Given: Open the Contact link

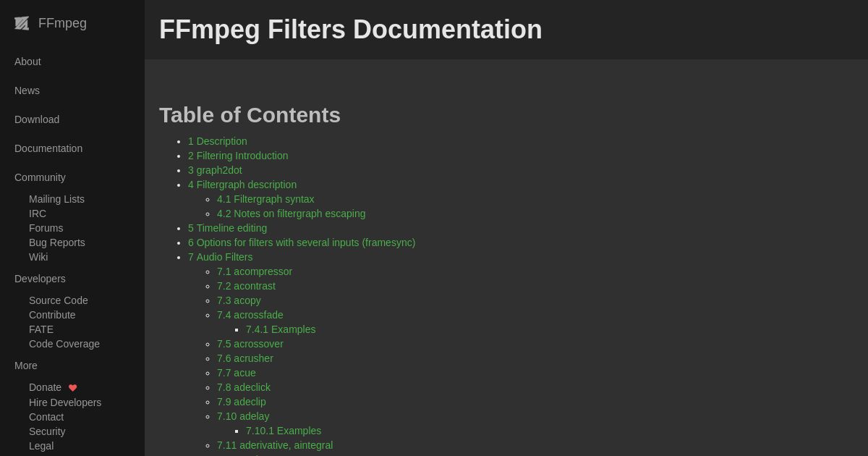Looking at the screenshot, I should click(x=46, y=417).
